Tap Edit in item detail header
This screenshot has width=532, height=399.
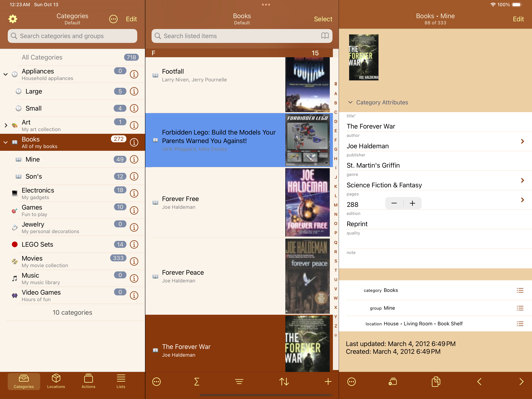[518, 19]
